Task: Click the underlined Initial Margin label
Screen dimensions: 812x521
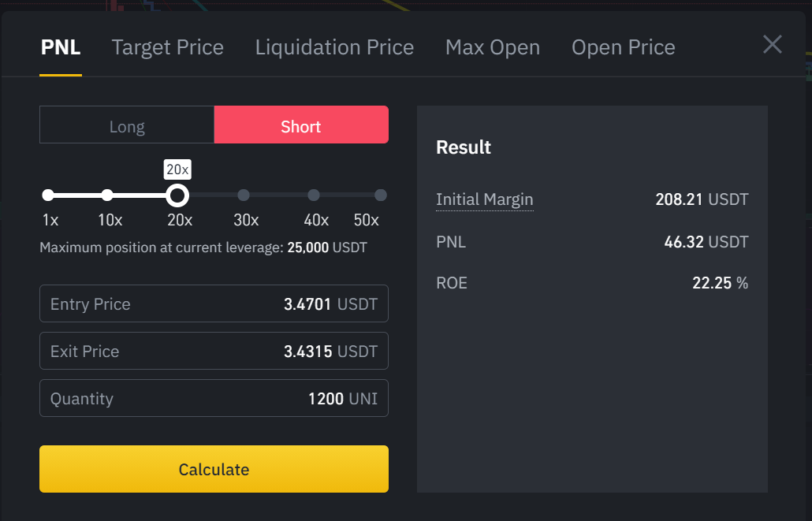Action: click(484, 199)
